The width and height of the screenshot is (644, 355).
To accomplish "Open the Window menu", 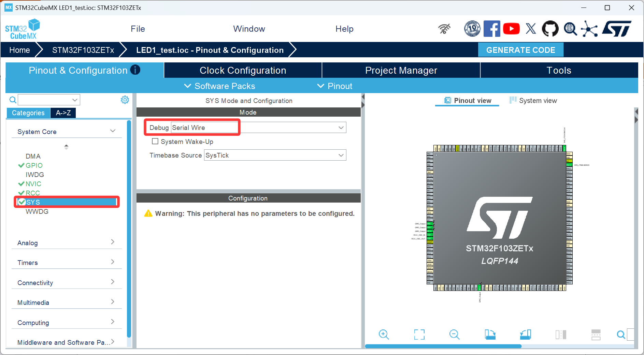I will 249,29.
